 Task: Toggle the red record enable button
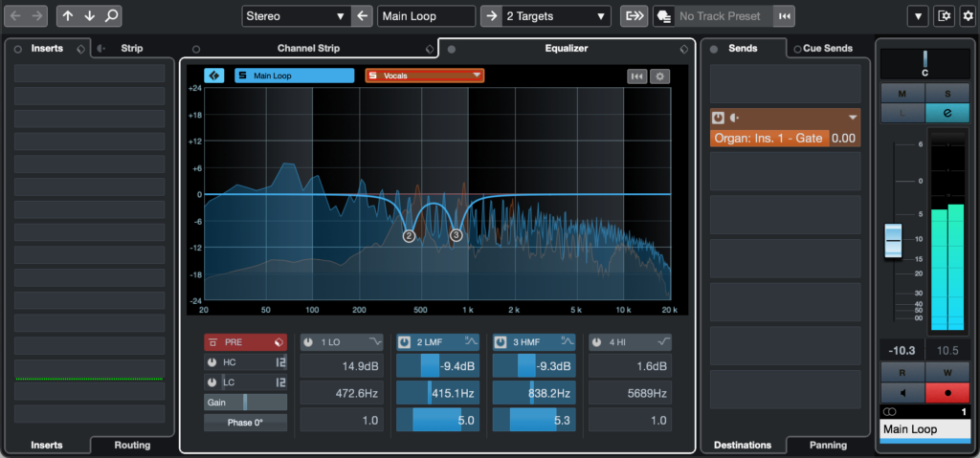(947, 394)
